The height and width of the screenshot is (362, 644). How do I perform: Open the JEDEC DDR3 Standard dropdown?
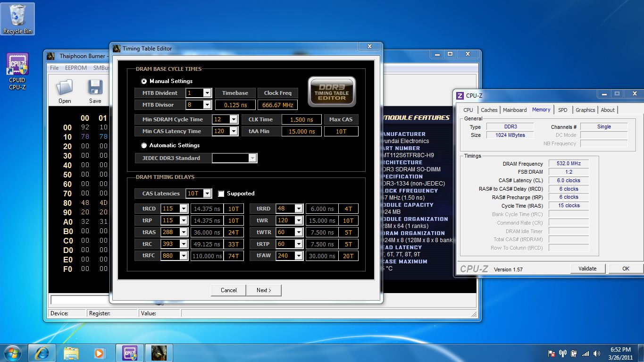point(253,158)
